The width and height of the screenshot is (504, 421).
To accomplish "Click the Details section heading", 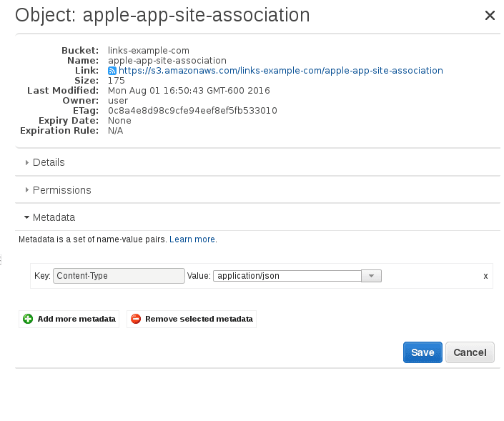I will click(x=49, y=162).
